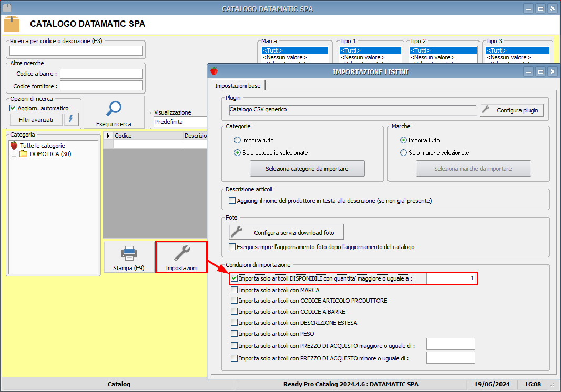Click the Plugin field Catalogo CSV generico
The height and width of the screenshot is (392, 561).
(353, 110)
